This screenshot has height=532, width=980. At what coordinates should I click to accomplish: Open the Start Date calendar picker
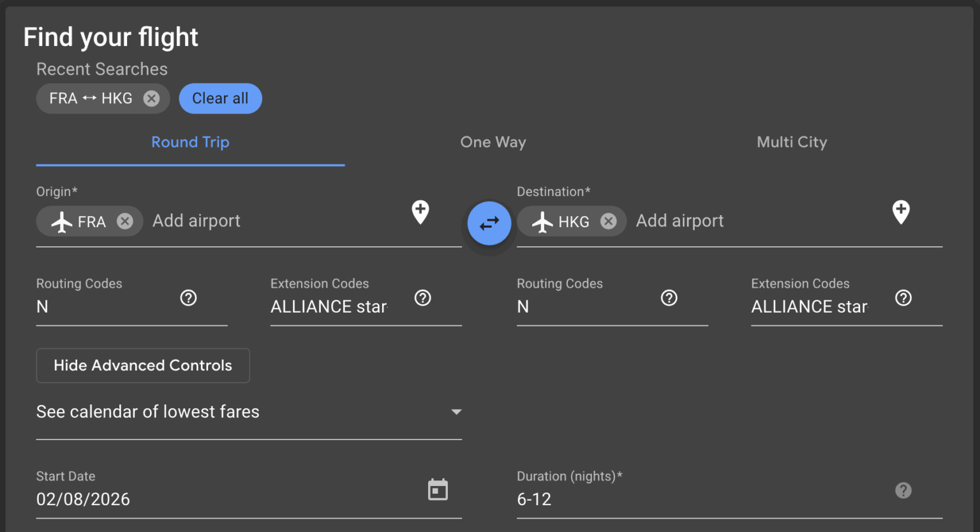pyautogui.click(x=438, y=490)
